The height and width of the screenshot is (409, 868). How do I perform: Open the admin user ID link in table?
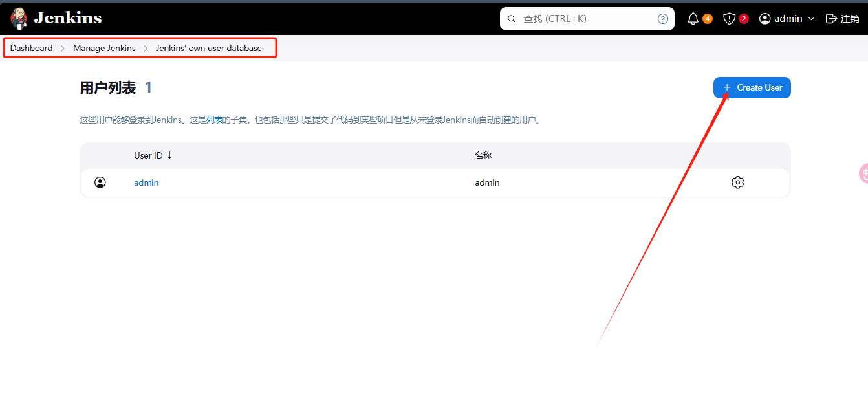tap(146, 182)
